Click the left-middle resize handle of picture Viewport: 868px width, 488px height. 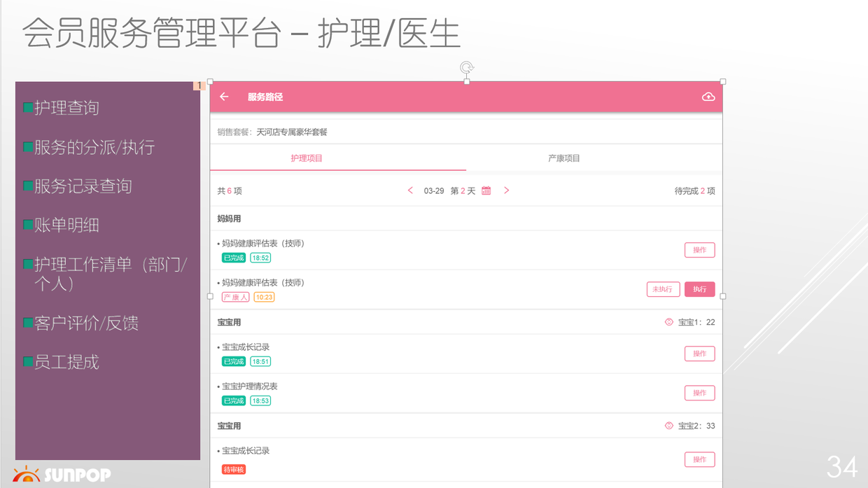[210, 296]
